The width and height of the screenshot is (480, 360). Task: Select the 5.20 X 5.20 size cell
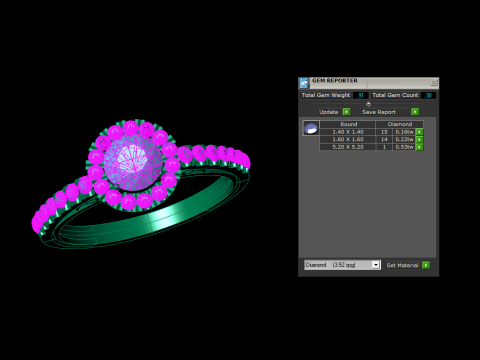coord(348,147)
